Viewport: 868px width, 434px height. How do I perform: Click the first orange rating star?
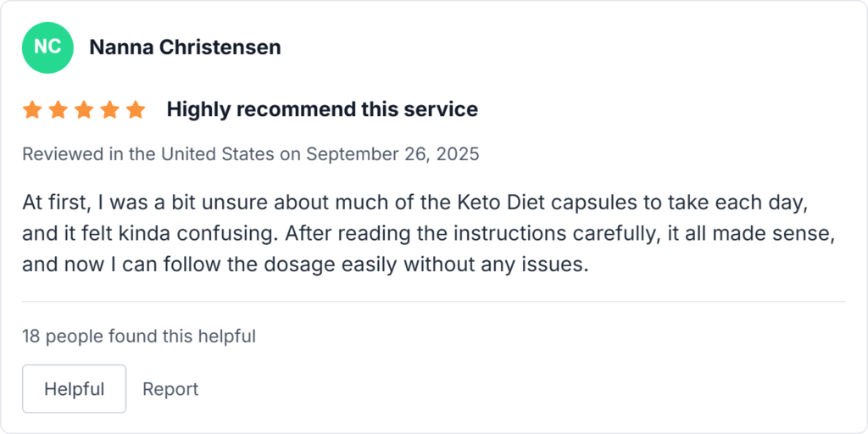pos(32,109)
